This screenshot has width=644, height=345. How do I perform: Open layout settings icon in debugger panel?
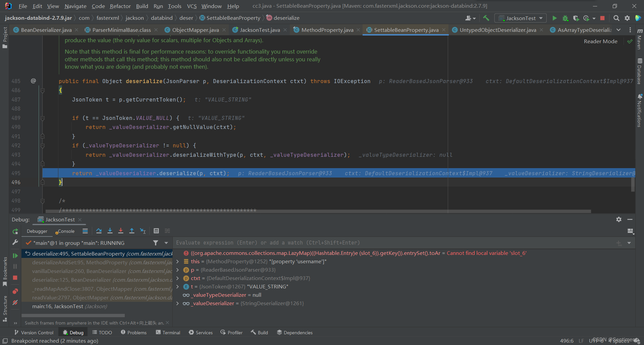coord(630,231)
